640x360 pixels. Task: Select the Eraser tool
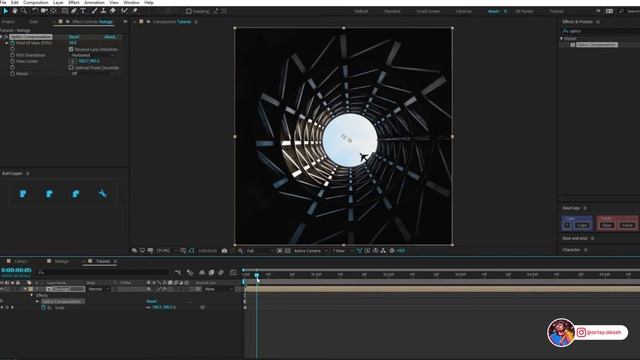[113, 11]
